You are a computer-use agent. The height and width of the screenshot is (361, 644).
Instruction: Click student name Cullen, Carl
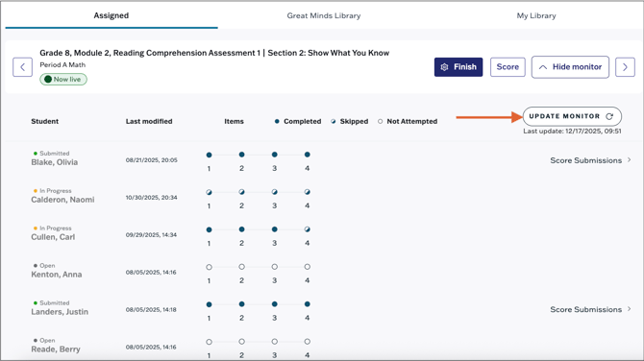click(53, 237)
